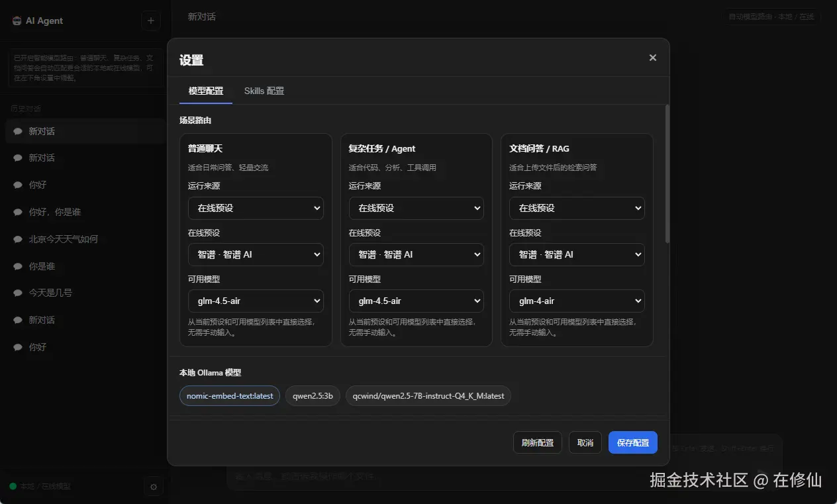This screenshot has height=504, width=837.
Task: Open 可用模型 dropdown in 普通聊天 card
Action: (x=256, y=301)
